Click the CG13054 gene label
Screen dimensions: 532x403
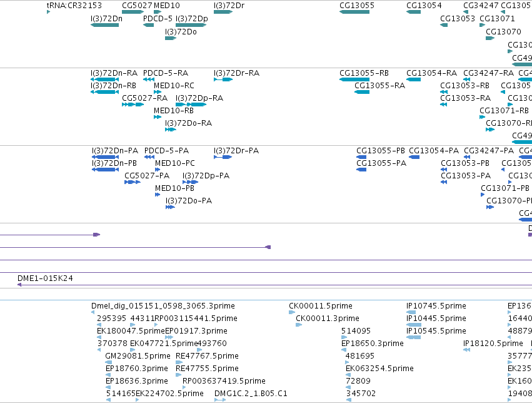424,6
